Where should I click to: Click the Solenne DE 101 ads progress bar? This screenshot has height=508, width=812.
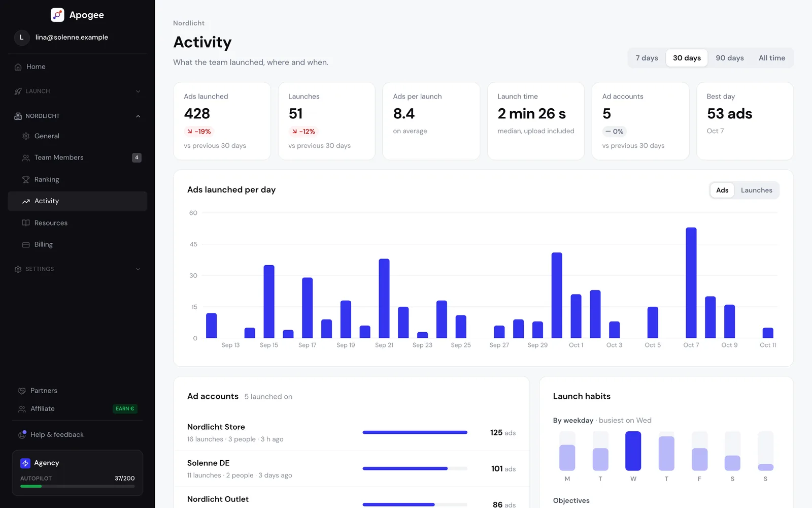click(415, 468)
